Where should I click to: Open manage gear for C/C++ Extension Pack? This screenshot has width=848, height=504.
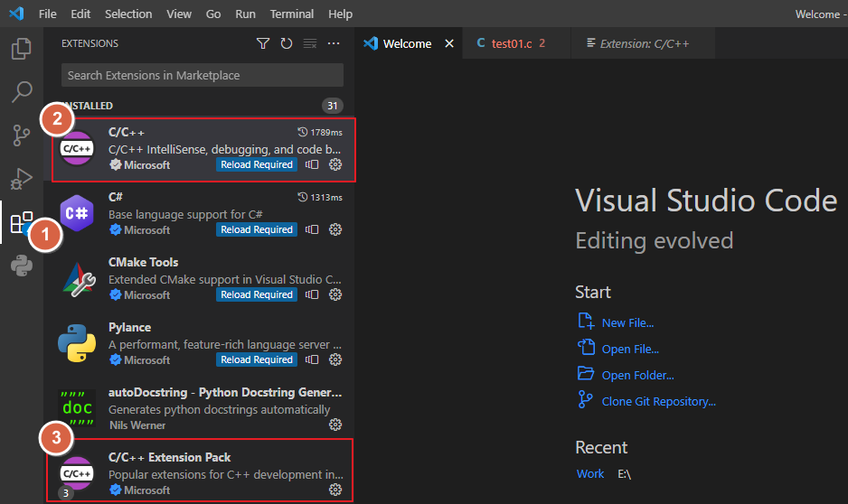pyautogui.click(x=335, y=490)
